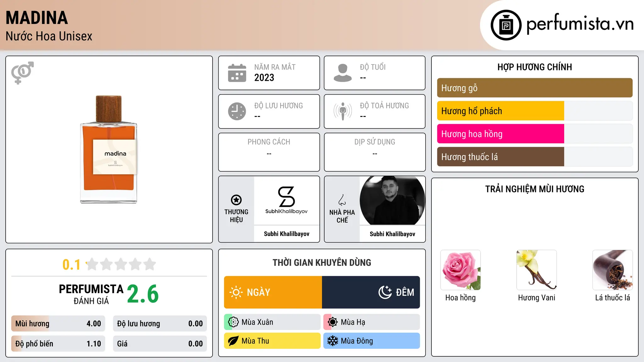644x362 pixels.
Task: Click the Năm ra mắt label
Action: point(275,67)
